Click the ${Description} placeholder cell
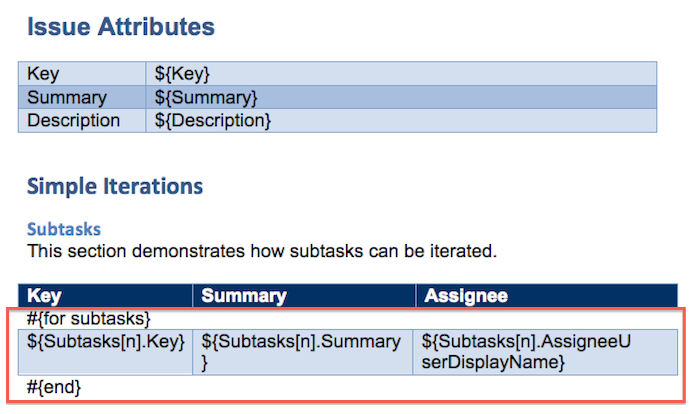The image size is (700, 414). (x=401, y=121)
